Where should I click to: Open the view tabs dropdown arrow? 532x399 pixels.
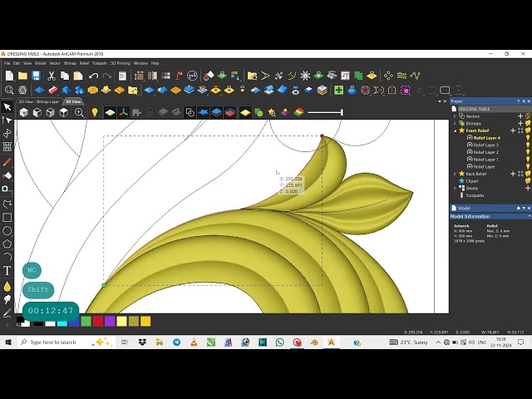tap(440, 101)
